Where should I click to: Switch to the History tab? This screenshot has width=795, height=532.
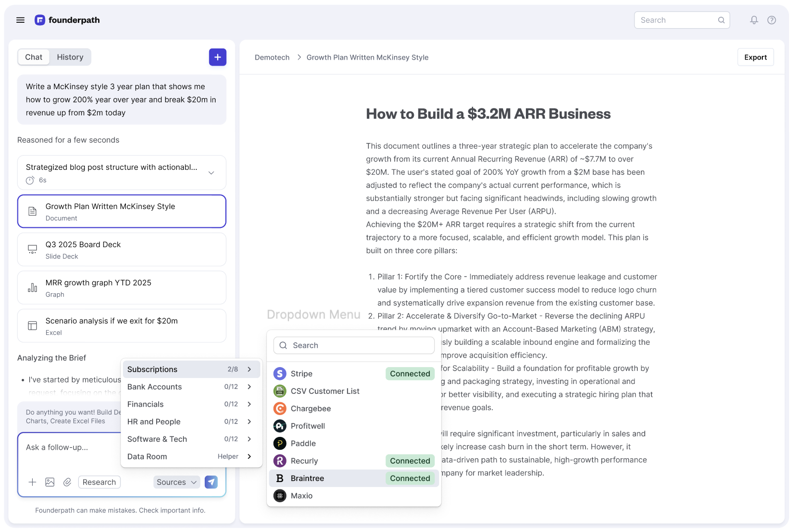[x=70, y=57]
